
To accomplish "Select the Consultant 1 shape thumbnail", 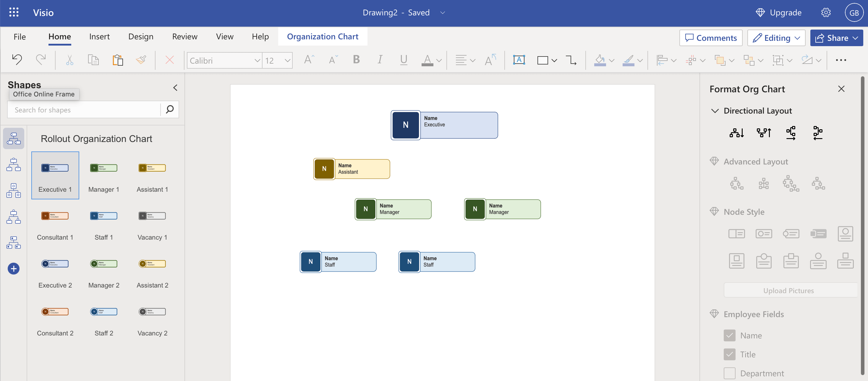I will [x=55, y=216].
